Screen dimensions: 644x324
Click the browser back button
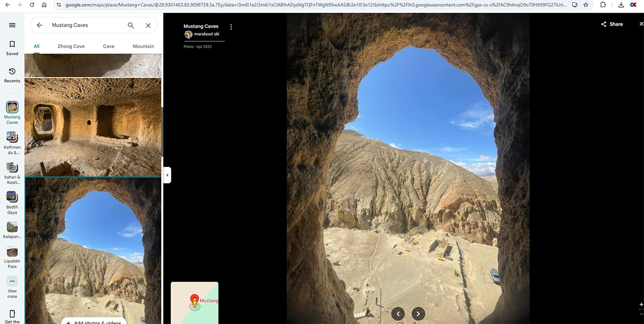6,5
